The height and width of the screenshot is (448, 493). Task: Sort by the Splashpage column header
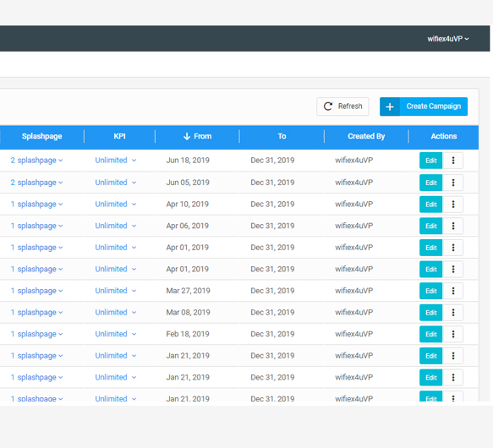click(x=41, y=136)
